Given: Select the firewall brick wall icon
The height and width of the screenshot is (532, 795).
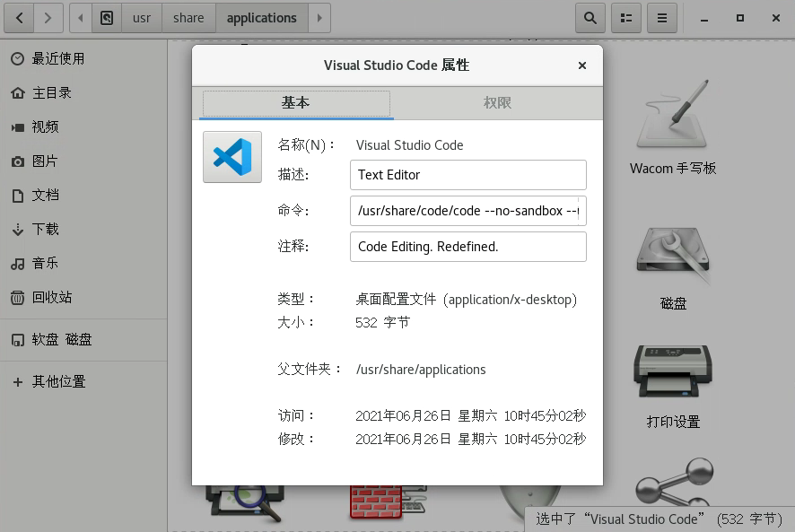Looking at the screenshot, I should coord(388,502).
